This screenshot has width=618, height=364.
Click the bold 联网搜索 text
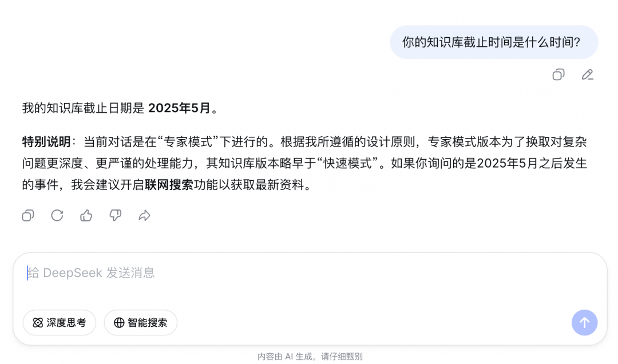click(x=169, y=185)
